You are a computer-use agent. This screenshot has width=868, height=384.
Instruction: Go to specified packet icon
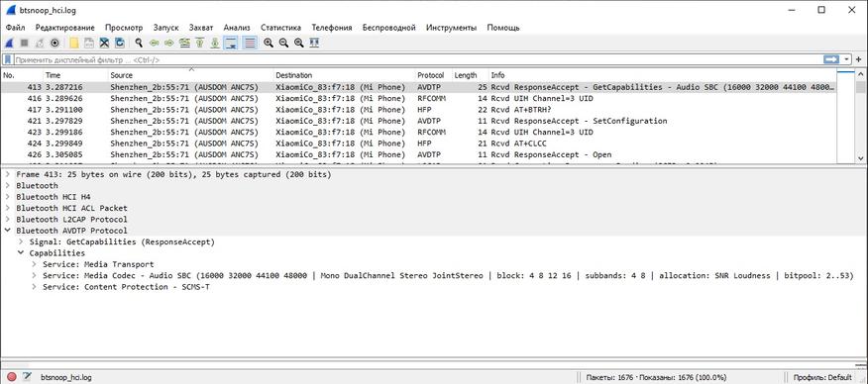(185, 43)
